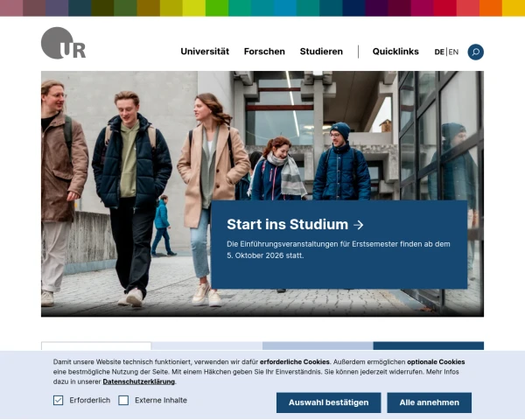Click the UR university logo
Image resolution: width=525 pixels, height=420 pixels.
tap(63, 43)
